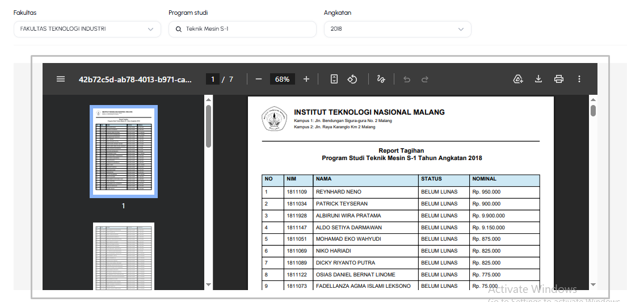Click thumbnail panel scroll down arrow
644x302 pixels.
[208, 284]
